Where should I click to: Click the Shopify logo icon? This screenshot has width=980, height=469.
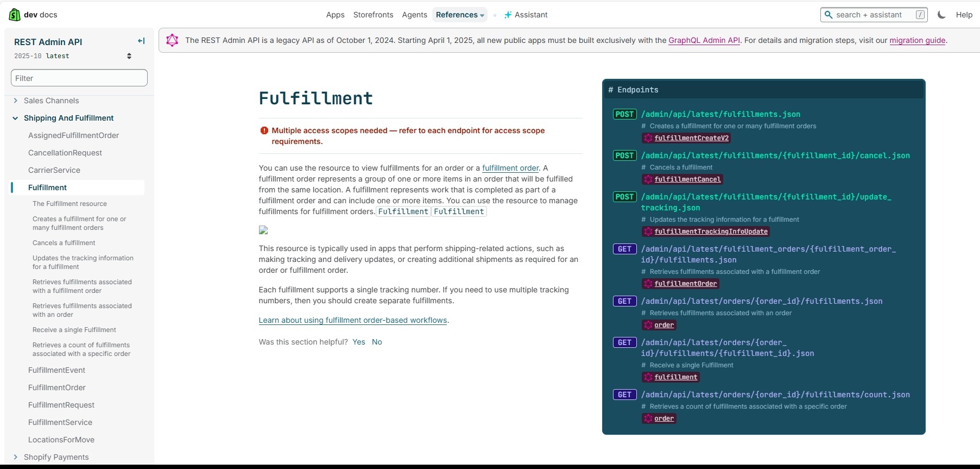pyautogui.click(x=15, y=15)
